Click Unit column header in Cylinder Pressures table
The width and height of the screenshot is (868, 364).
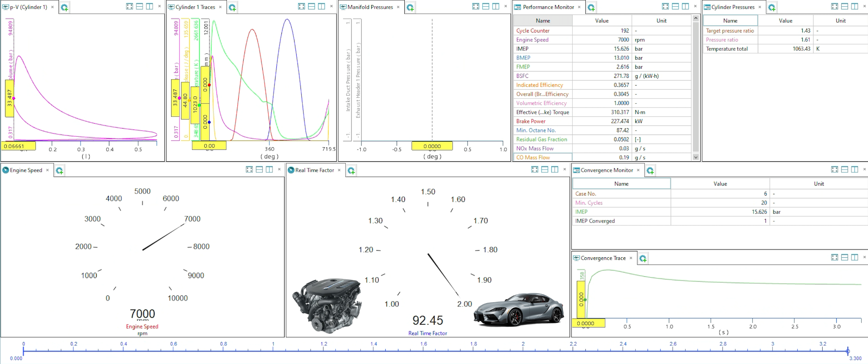[840, 21]
